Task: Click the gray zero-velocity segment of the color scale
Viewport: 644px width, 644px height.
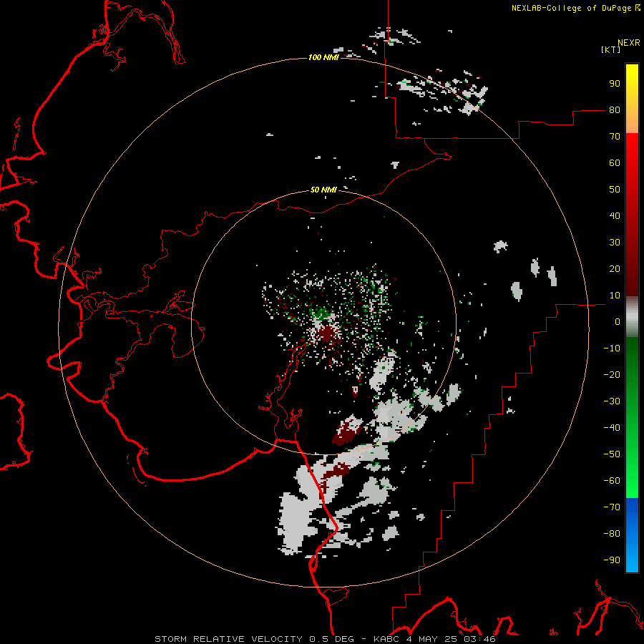Action: coord(632,317)
